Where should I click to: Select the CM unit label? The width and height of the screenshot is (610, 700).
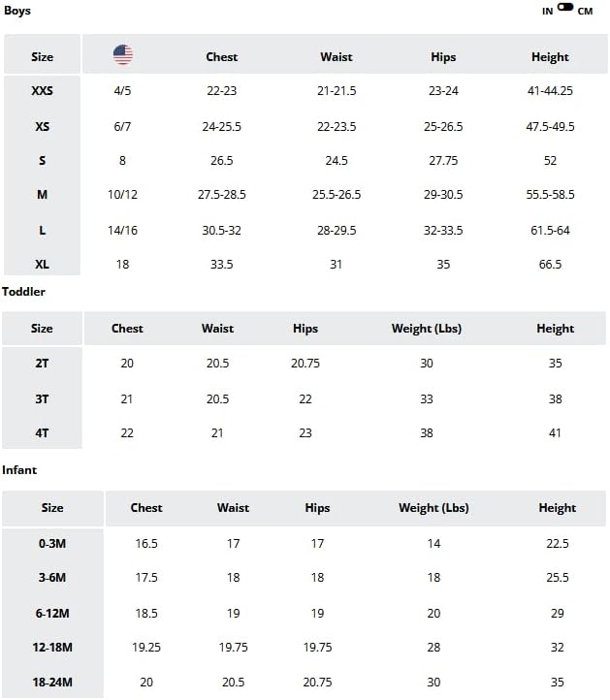[585, 12]
